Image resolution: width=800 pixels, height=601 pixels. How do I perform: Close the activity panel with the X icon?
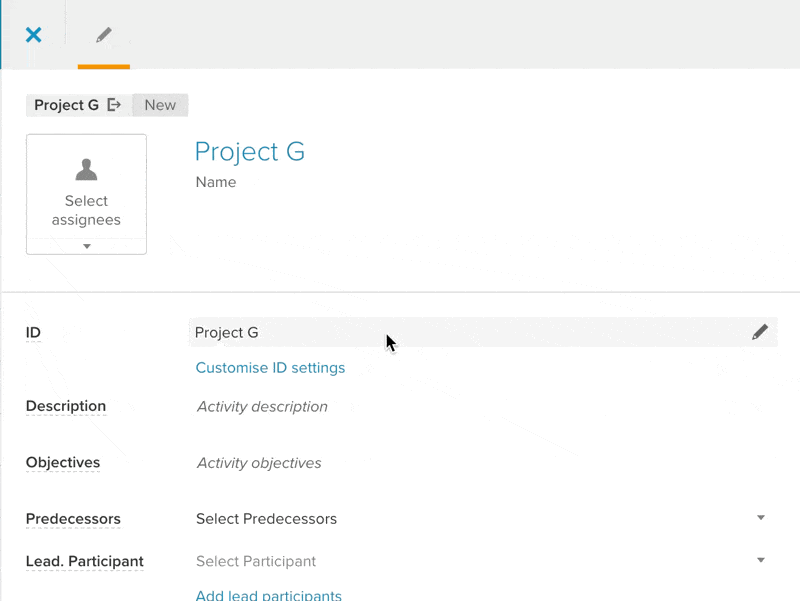point(34,35)
